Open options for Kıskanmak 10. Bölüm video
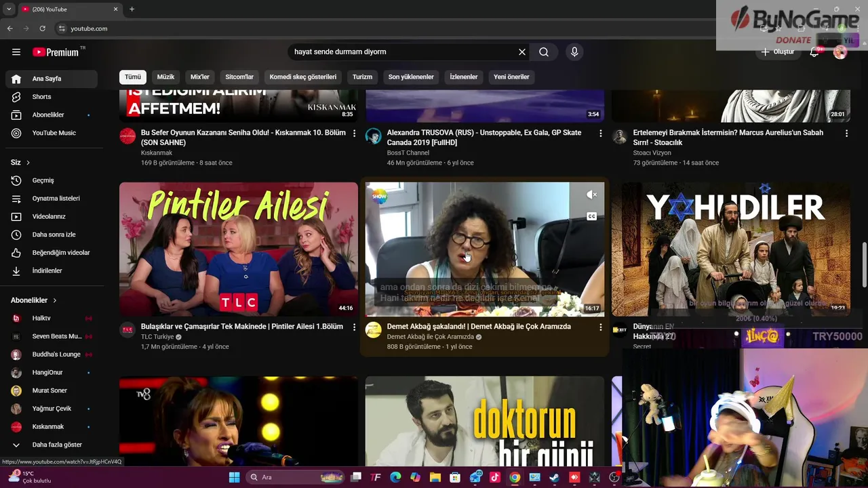 point(354,134)
